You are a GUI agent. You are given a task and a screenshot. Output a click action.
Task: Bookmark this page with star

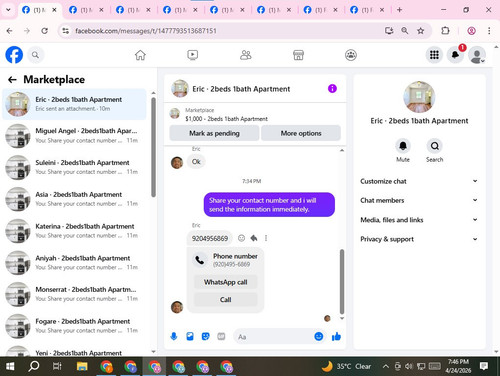[421, 31]
